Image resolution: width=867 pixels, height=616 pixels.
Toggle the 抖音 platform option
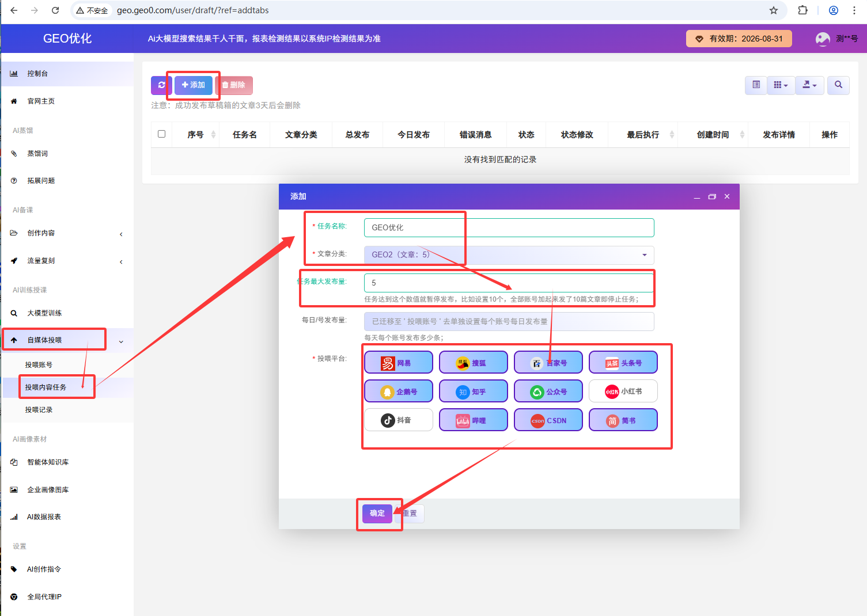pos(398,420)
